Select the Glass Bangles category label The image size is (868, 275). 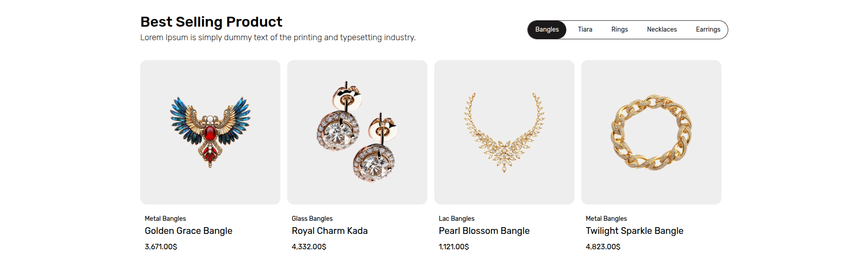[x=312, y=219]
